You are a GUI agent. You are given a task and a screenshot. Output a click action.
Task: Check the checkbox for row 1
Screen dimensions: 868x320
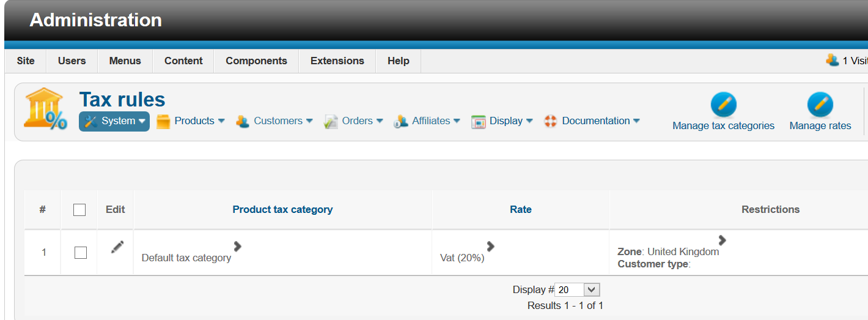click(81, 252)
